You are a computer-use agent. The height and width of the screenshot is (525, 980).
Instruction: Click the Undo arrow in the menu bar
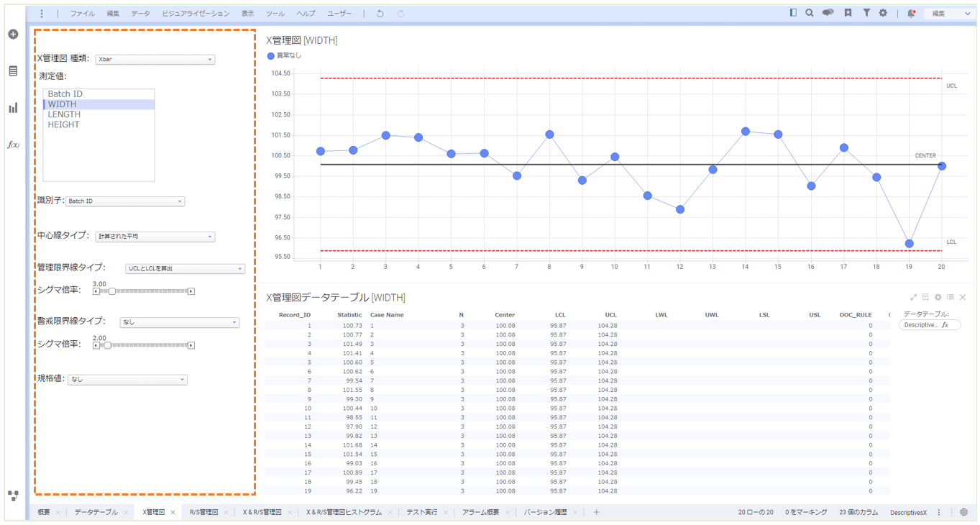pyautogui.click(x=380, y=14)
